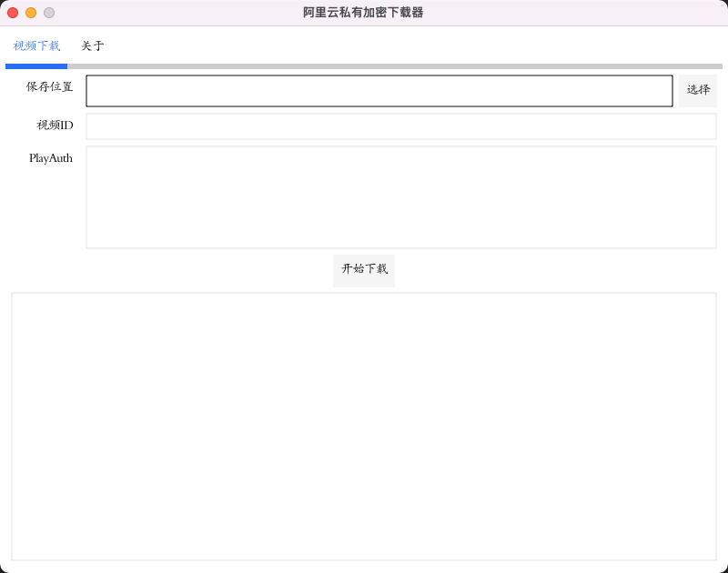Click the 保存位置 input field
The width and height of the screenshot is (728, 573).
pos(379,91)
